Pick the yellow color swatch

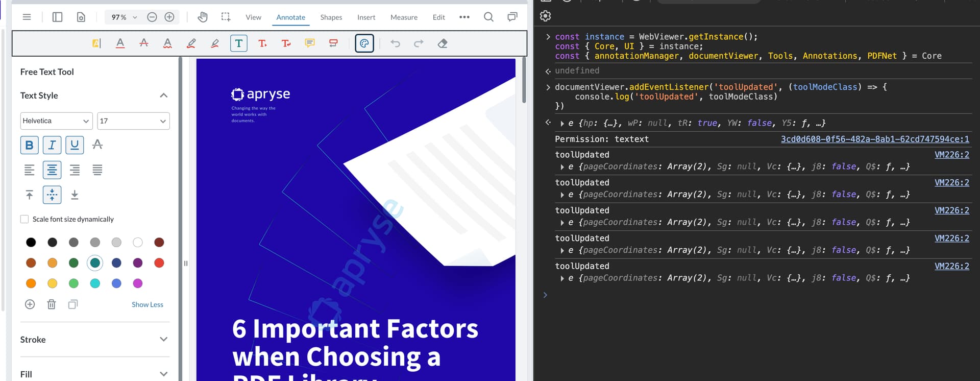point(52,283)
